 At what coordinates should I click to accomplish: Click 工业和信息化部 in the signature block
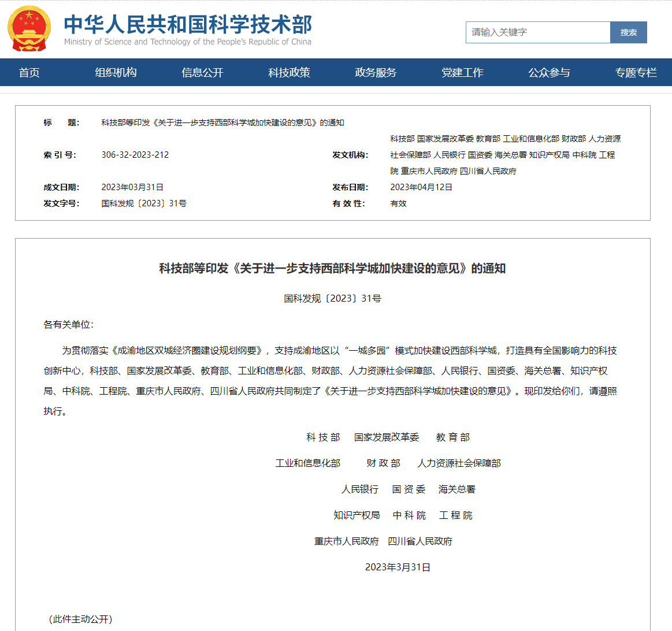tap(308, 463)
